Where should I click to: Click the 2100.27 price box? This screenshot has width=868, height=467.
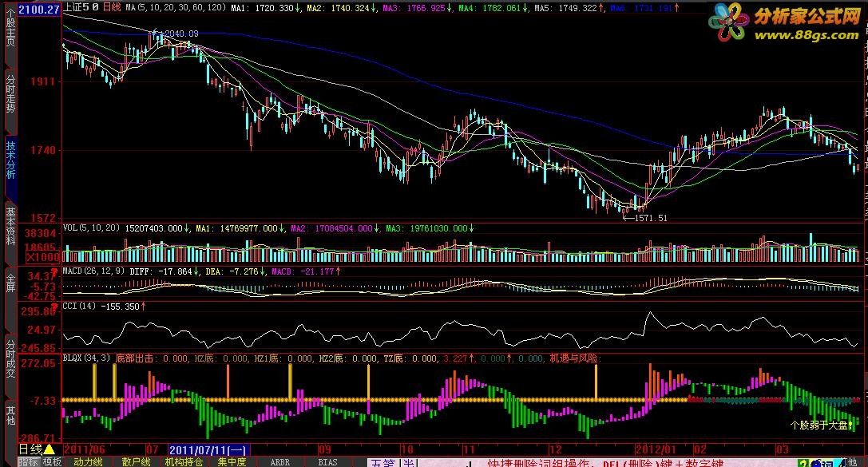39,10
